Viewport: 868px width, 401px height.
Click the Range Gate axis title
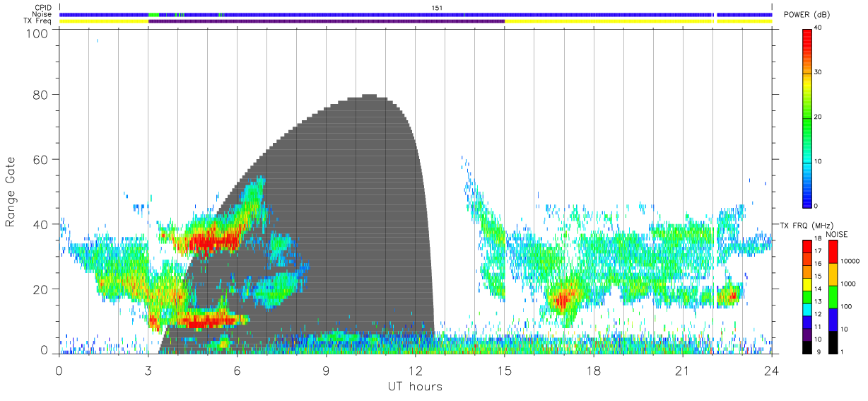click(11, 192)
